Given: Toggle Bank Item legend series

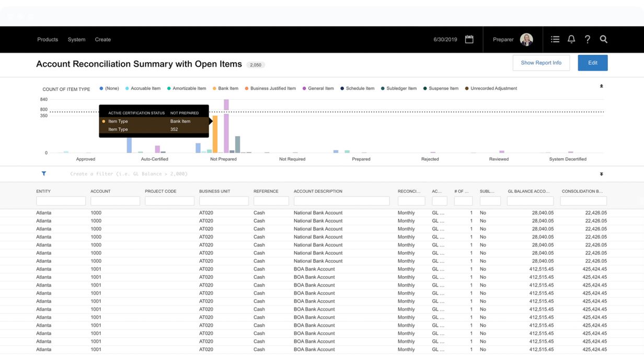Looking at the screenshot, I should tap(228, 89).
